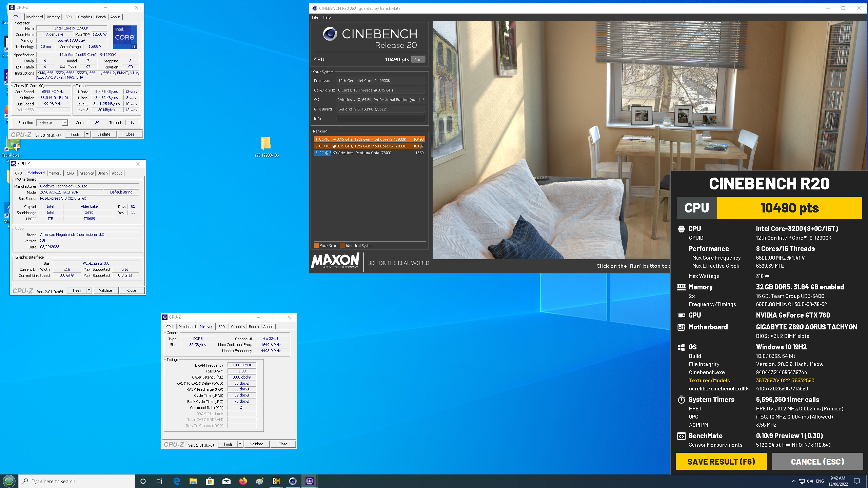The image size is (868, 488).
Task: Click SAVE RESULT (F6) in BenchMate
Action: [721, 462]
